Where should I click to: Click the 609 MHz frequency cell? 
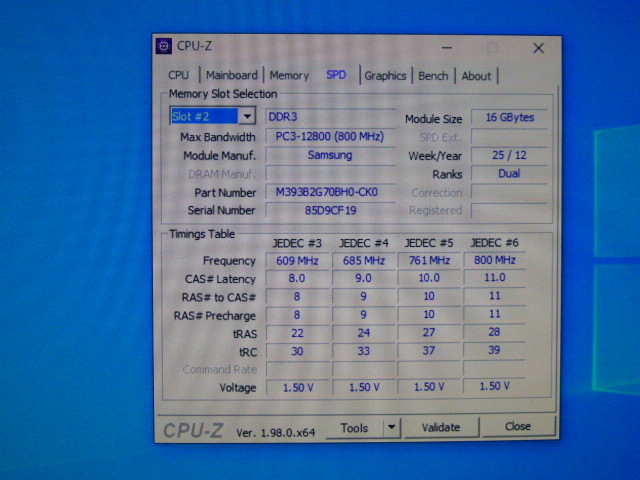pos(297,260)
